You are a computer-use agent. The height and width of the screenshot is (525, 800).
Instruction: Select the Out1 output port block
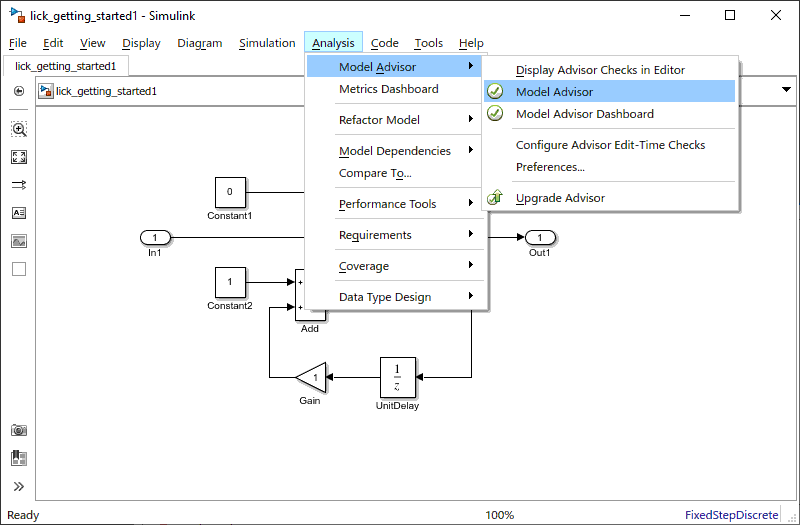540,237
